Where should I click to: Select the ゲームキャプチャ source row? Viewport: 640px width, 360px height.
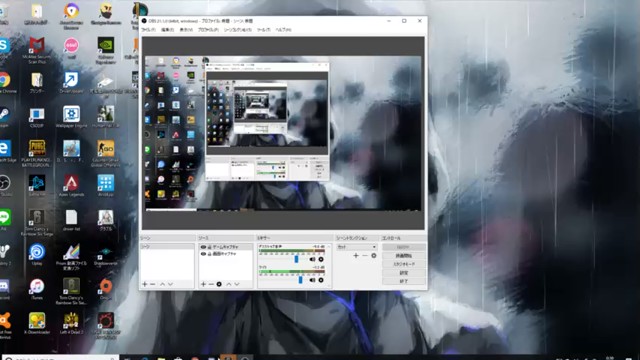click(x=226, y=247)
